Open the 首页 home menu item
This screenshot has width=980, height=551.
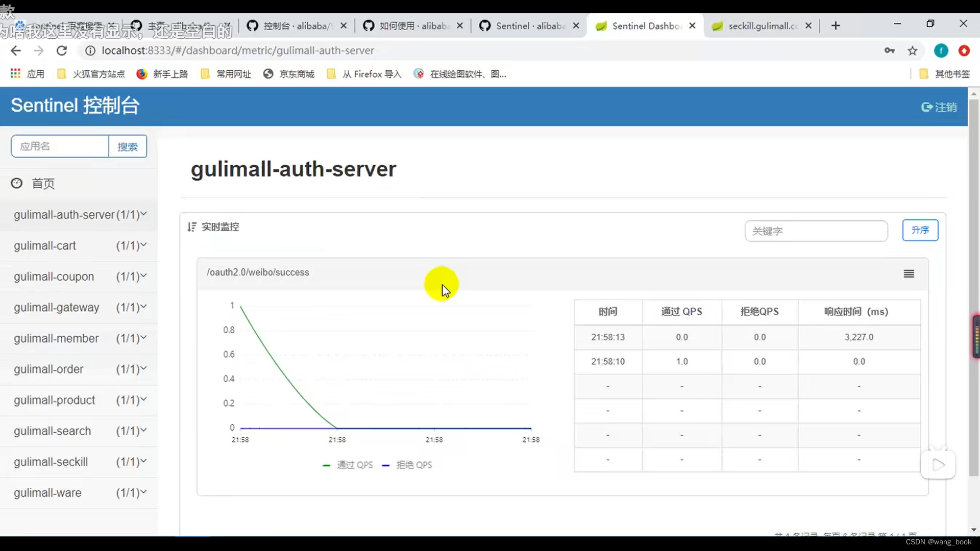point(43,184)
